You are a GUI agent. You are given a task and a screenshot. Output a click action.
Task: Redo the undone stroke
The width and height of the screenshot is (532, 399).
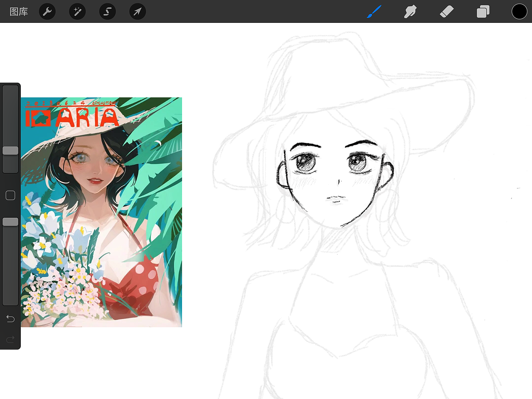tap(10, 340)
